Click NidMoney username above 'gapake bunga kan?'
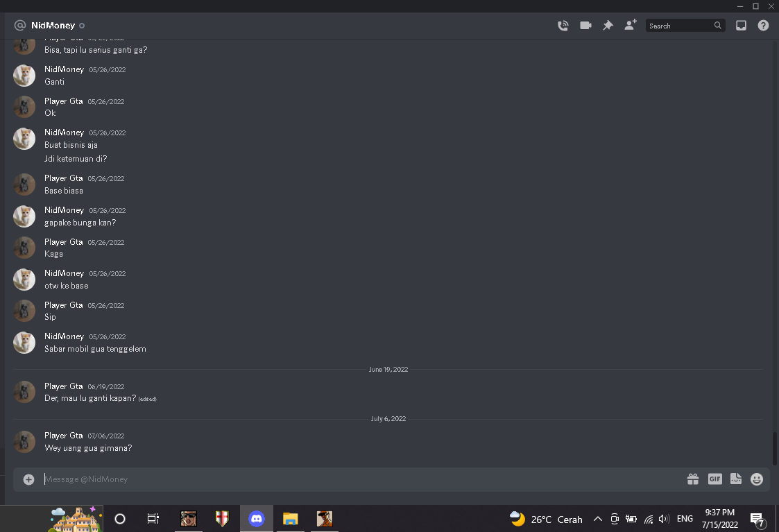Screen dimensions: 779x532 (x=64, y=210)
